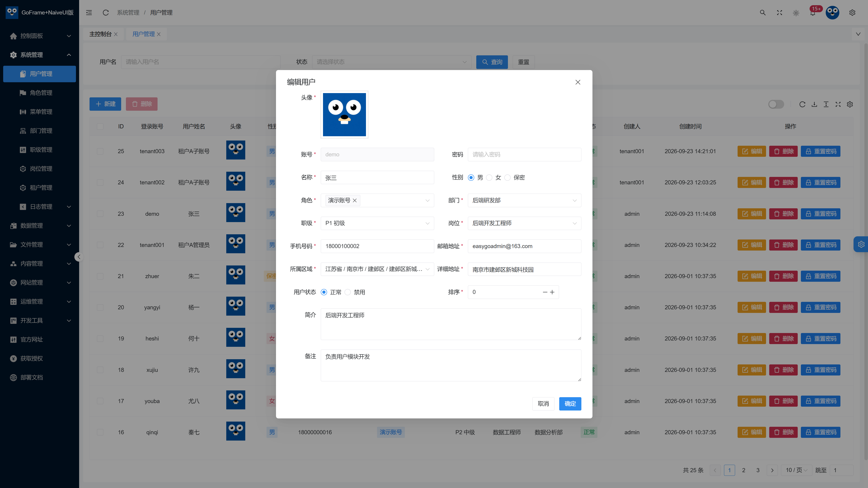Click the sidebar collapse arrow handle

tap(79, 257)
